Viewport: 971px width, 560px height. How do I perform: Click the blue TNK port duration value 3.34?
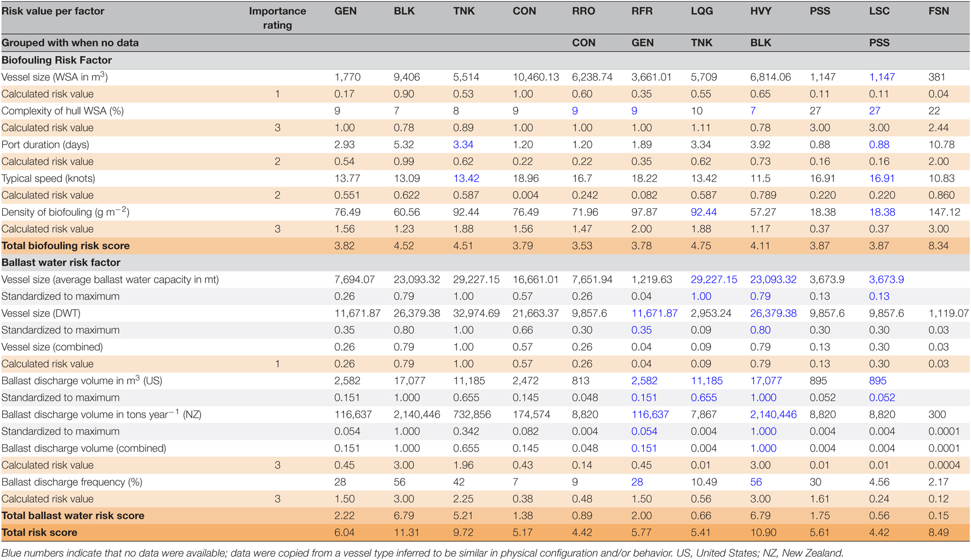tap(463, 145)
